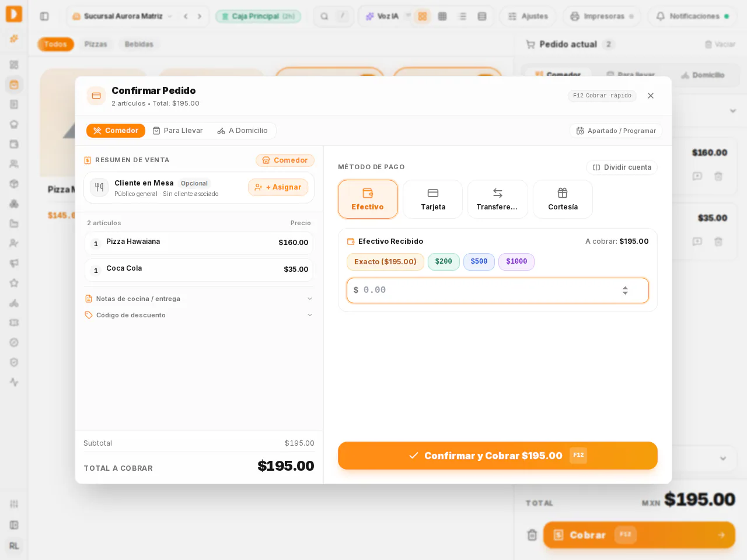Choose the purple $1000 quick amount chip

click(x=516, y=262)
